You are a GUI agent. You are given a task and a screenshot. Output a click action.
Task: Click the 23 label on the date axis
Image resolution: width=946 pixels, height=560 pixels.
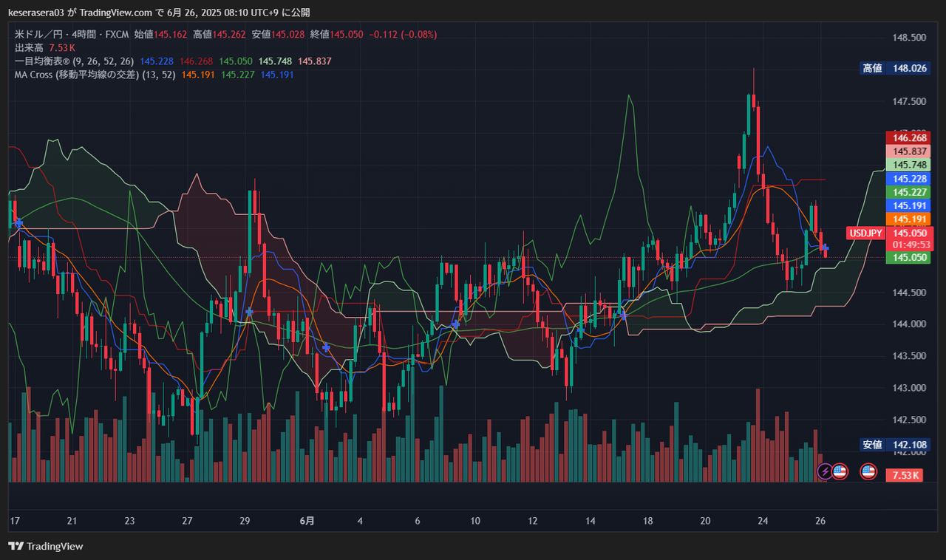(129, 521)
